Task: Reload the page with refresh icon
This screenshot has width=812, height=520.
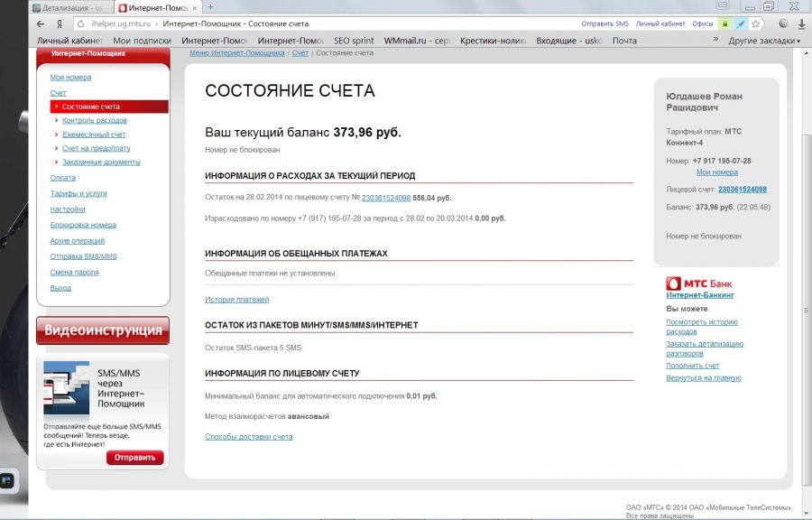Action: [x=80, y=23]
